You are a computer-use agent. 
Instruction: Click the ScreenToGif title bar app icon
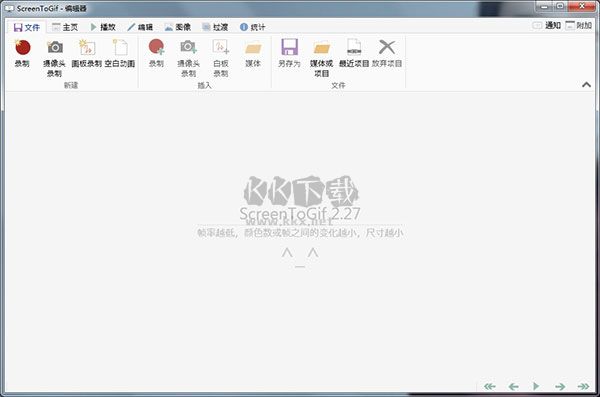9,8
